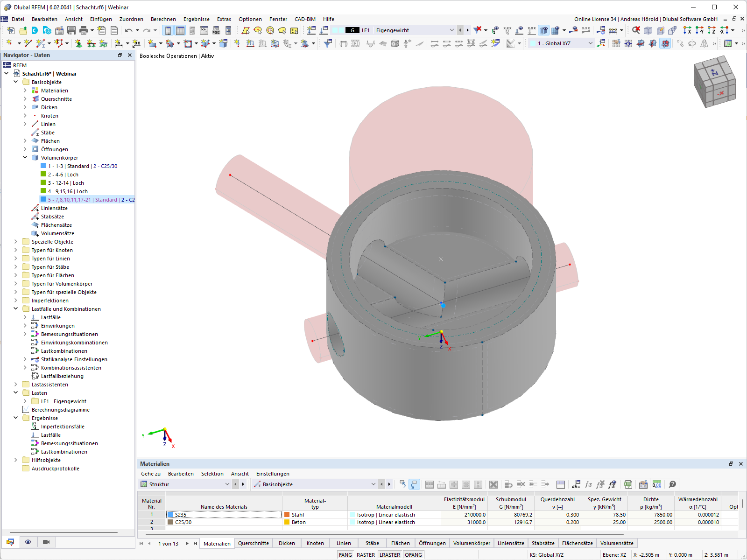The height and width of the screenshot is (560, 747).
Task: Click the filter funnel icon
Action: point(328,43)
